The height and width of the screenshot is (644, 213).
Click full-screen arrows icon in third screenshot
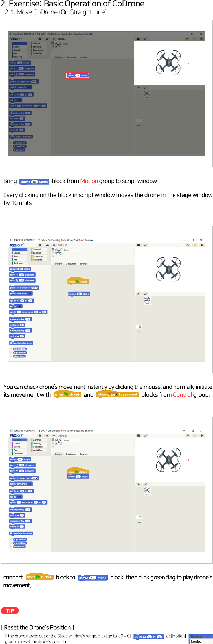click(x=146, y=436)
